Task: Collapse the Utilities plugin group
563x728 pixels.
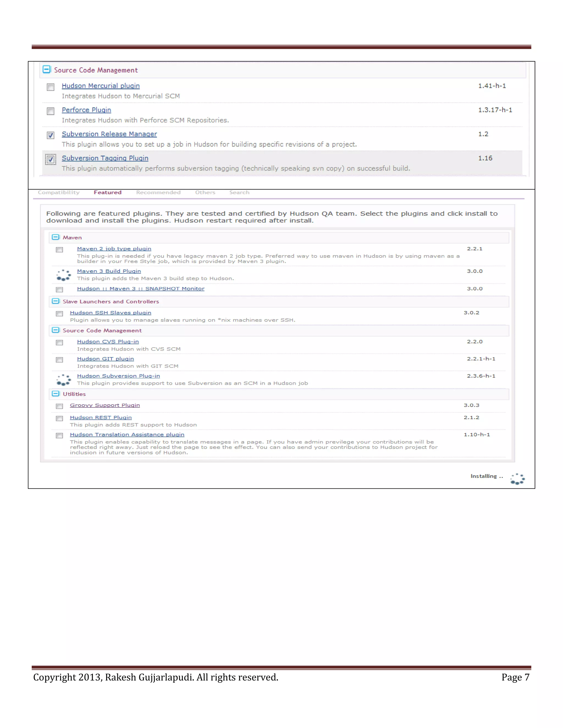Action: point(56,394)
